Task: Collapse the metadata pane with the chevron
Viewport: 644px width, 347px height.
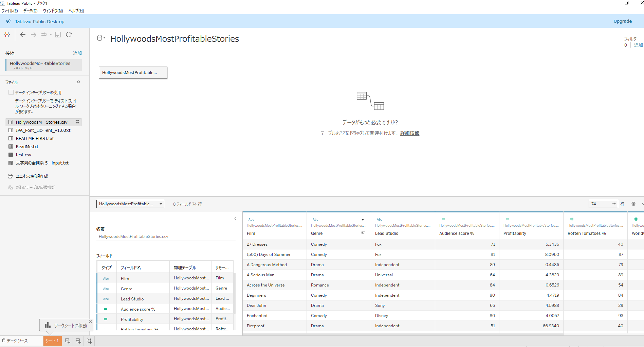Action: (x=235, y=219)
